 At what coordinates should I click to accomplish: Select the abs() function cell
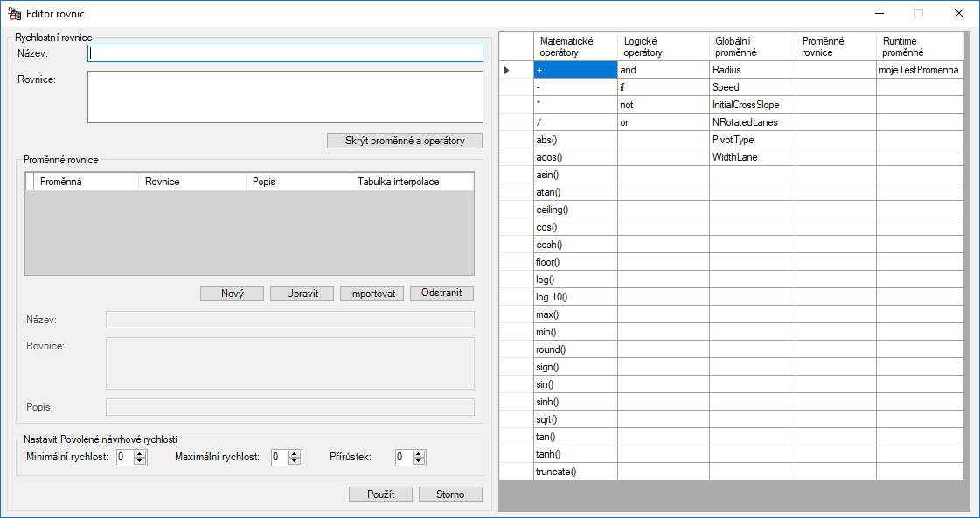click(x=575, y=140)
